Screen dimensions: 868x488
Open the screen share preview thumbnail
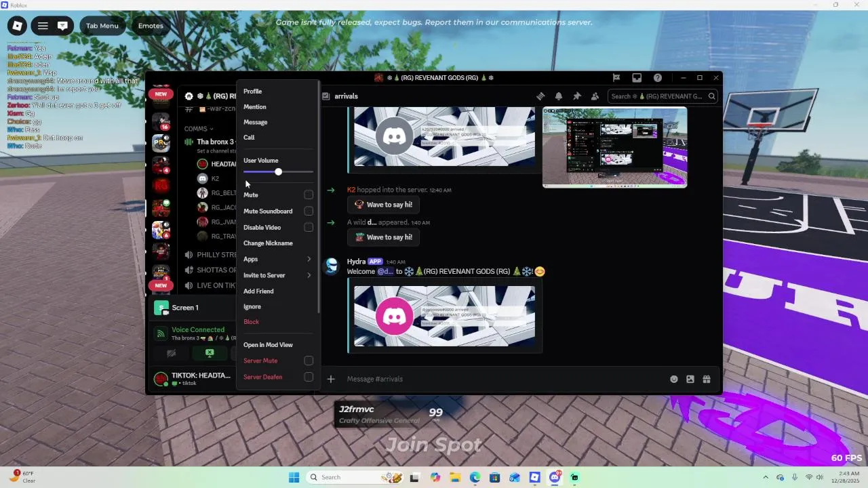[614, 147]
